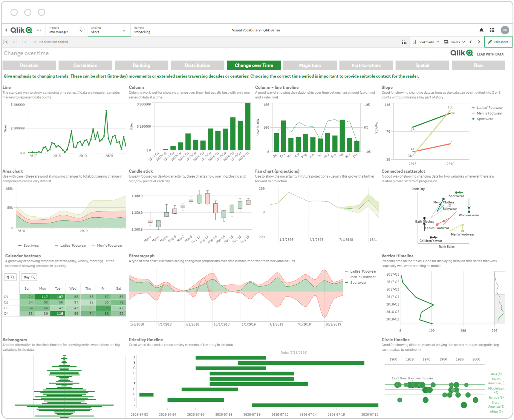The height and width of the screenshot is (420, 514).
Task: Open the notifications bell
Action: (481, 30)
